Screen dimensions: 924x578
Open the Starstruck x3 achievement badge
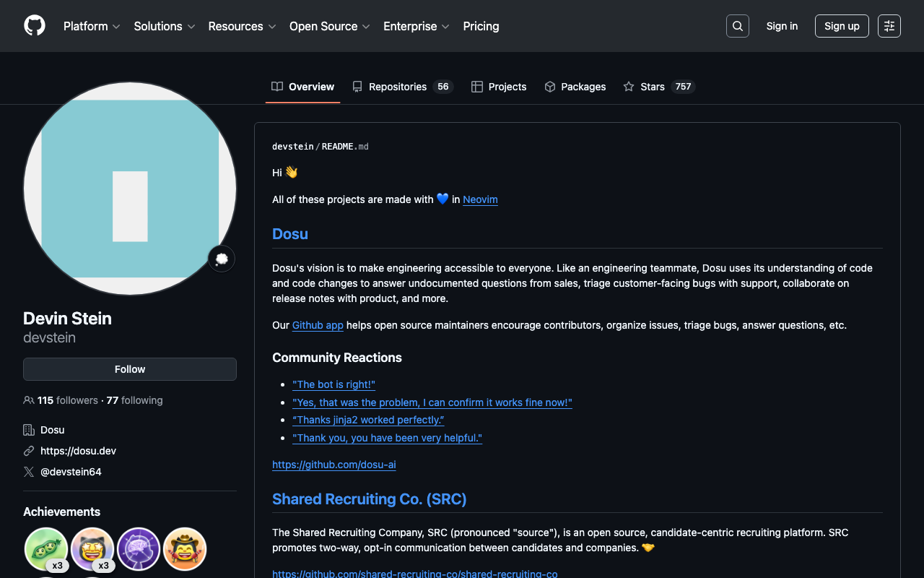point(92,549)
